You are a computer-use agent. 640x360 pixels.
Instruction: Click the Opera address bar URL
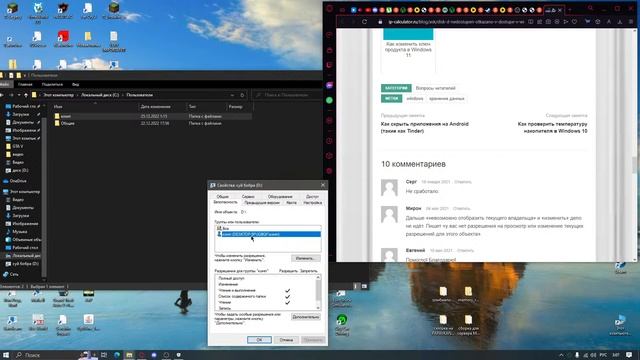[x=456, y=22]
